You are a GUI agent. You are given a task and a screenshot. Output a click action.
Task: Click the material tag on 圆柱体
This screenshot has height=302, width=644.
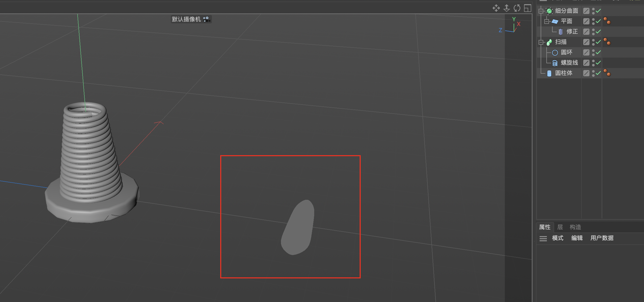tap(607, 73)
